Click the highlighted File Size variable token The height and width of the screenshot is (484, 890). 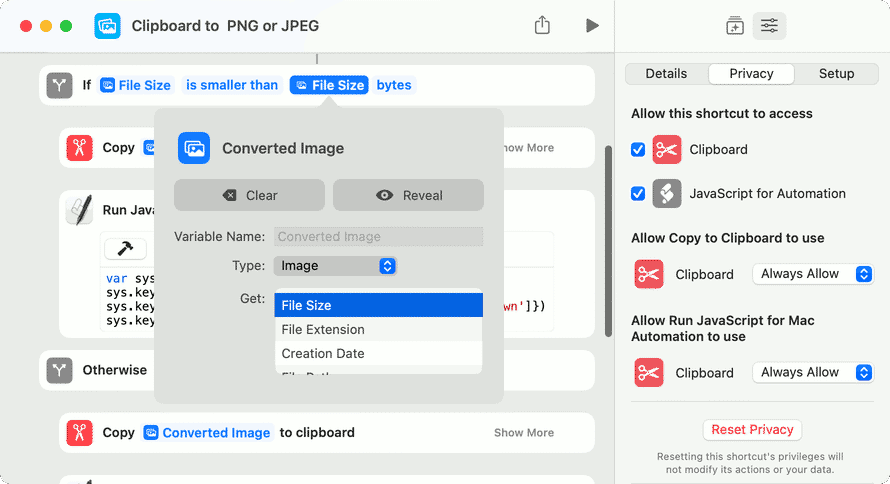tap(329, 85)
